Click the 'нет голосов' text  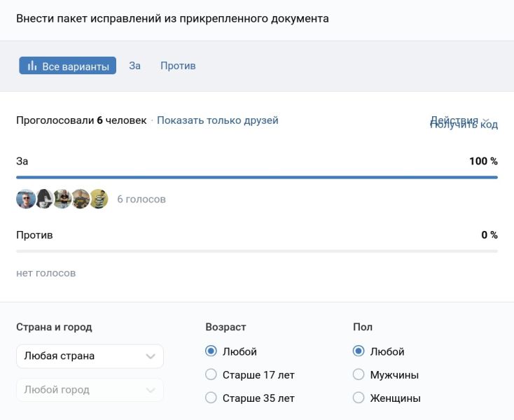[x=46, y=273]
